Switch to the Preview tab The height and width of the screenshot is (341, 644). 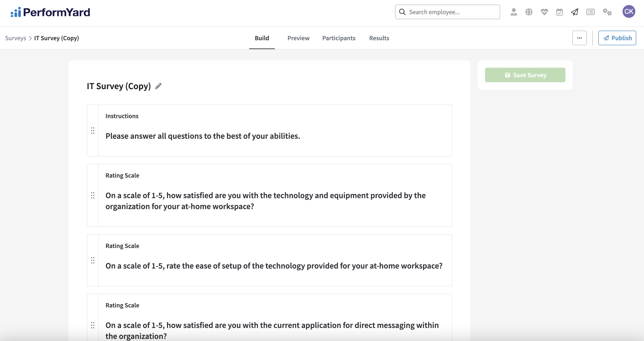[298, 38]
